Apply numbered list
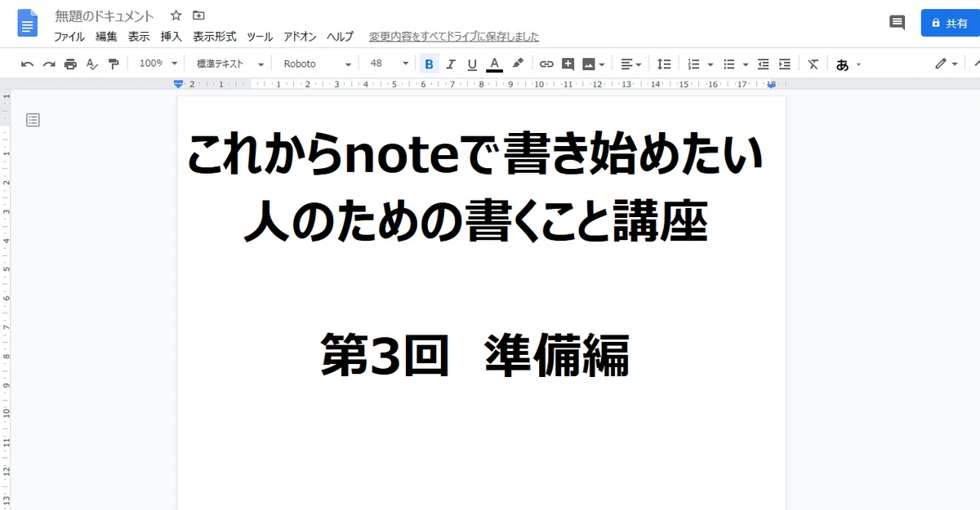980x510 pixels. 694,64
